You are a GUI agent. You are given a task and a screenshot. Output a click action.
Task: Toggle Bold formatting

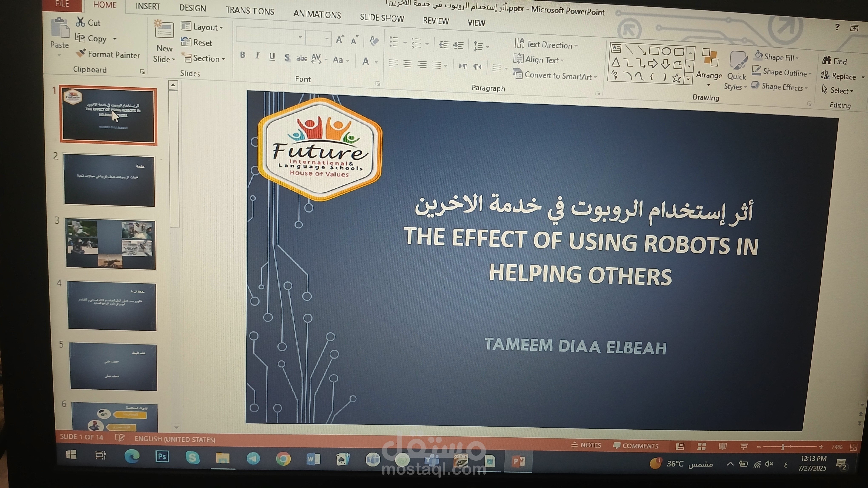point(243,55)
